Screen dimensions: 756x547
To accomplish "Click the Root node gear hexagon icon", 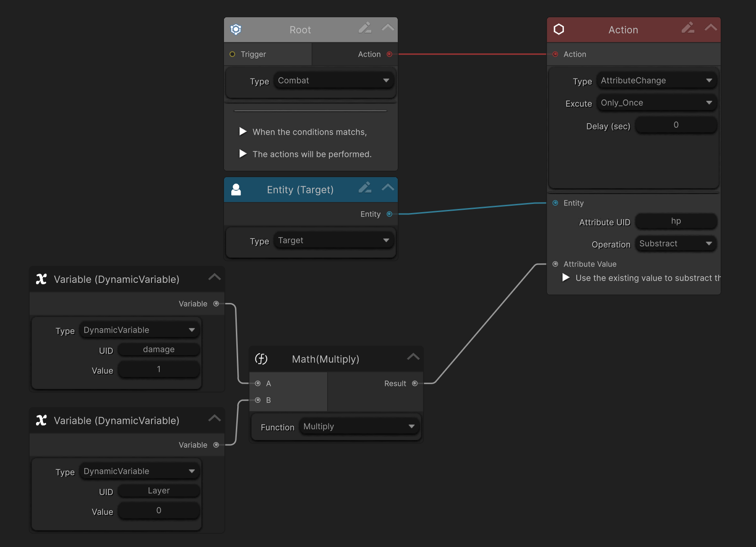I will pyautogui.click(x=236, y=30).
